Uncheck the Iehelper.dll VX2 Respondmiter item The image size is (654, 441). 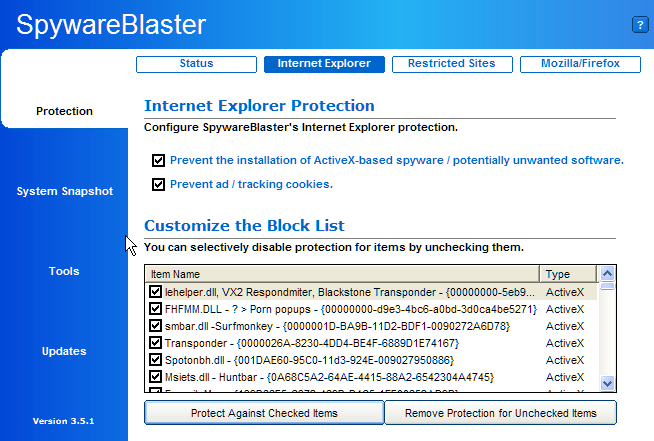click(x=155, y=292)
